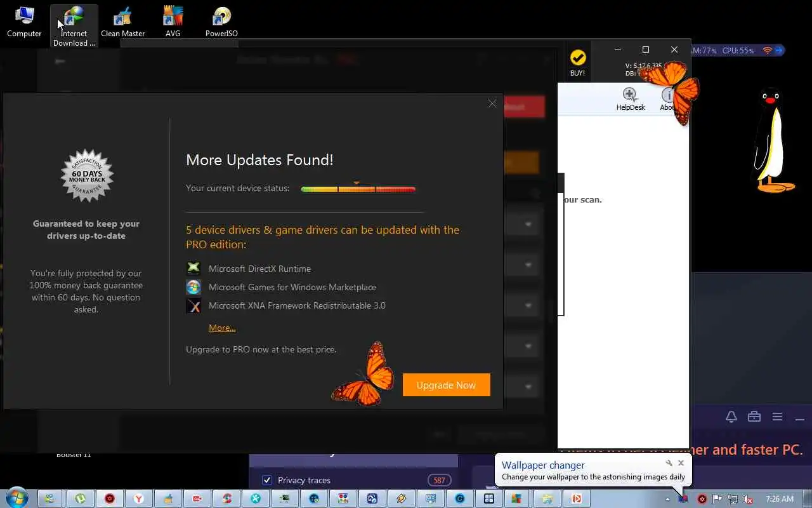
Task: Click the yellow BUY! checkmark icon
Action: coord(577,58)
